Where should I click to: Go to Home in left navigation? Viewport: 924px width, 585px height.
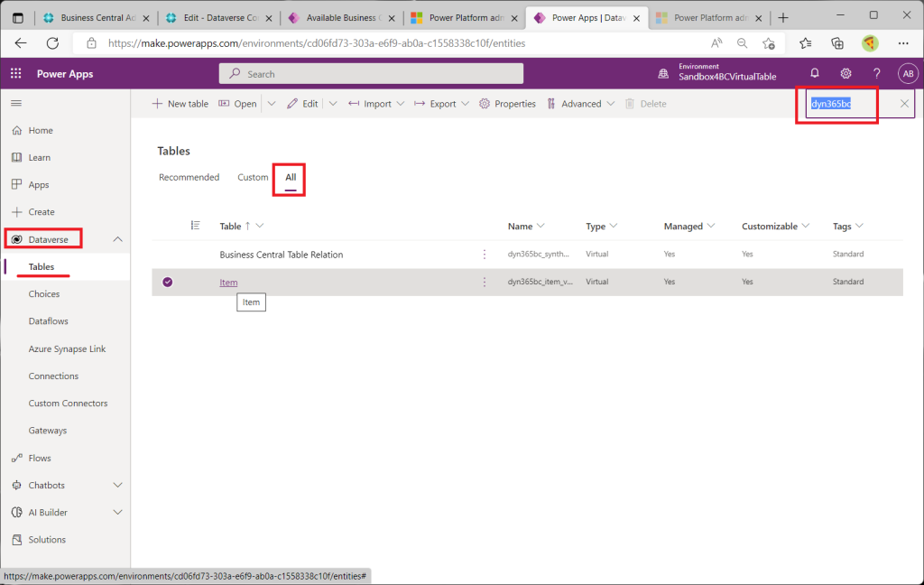[x=41, y=130]
